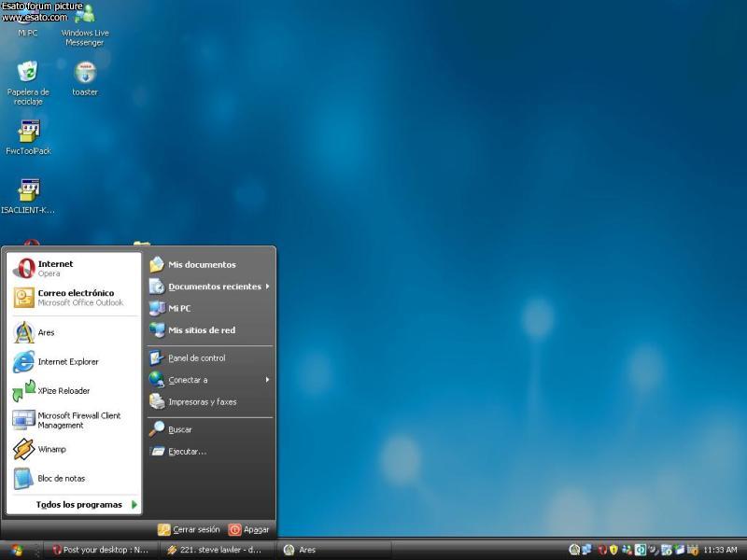Switch to 221. steve lawler Winamp taskbar button
The image size is (747, 560).
coord(217,550)
